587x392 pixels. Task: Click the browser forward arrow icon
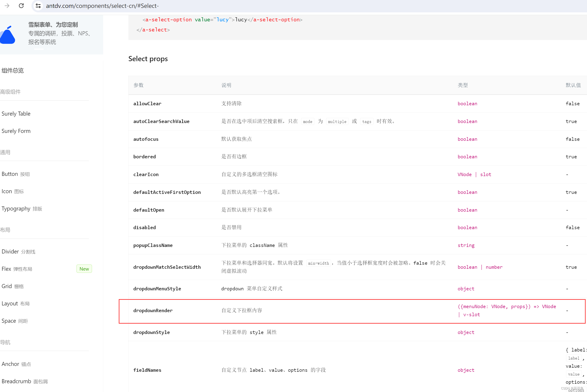(x=7, y=6)
